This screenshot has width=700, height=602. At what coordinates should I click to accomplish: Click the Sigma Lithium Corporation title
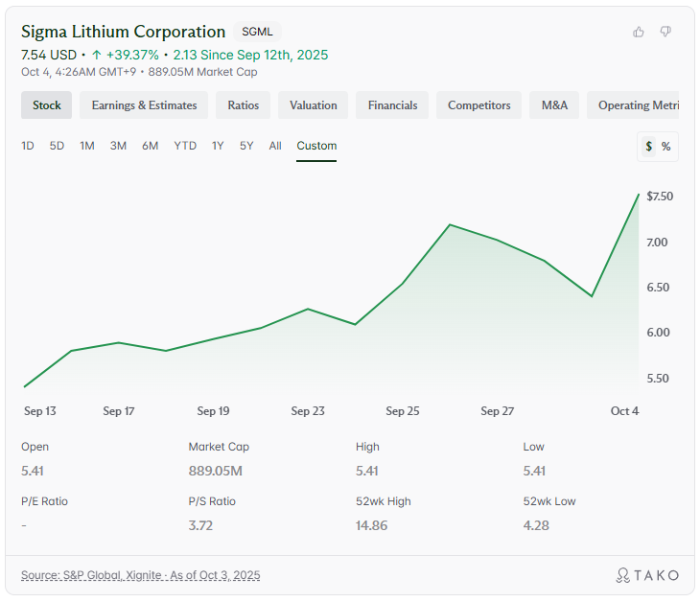(x=123, y=32)
